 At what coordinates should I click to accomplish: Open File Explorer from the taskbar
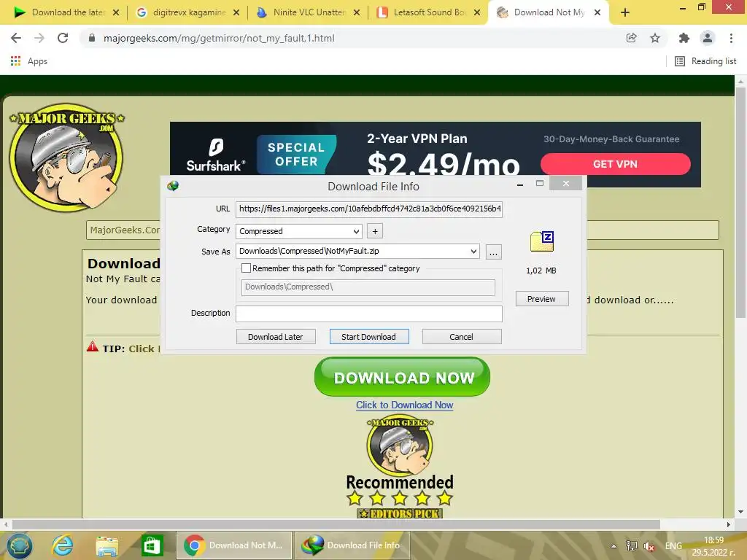coord(107,545)
